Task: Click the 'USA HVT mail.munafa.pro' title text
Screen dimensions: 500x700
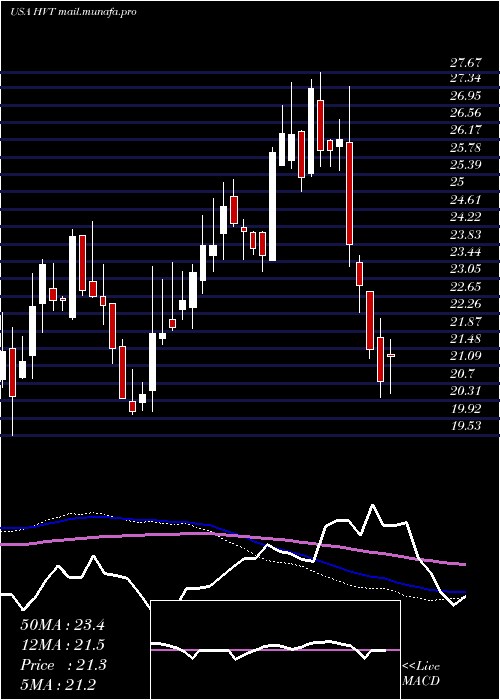Action: [73, 12]
